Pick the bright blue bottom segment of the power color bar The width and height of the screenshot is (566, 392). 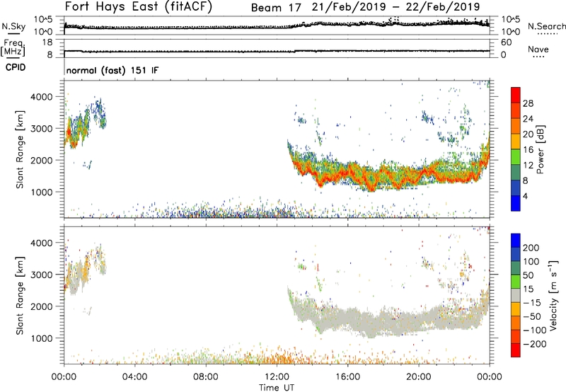[516, 203]
